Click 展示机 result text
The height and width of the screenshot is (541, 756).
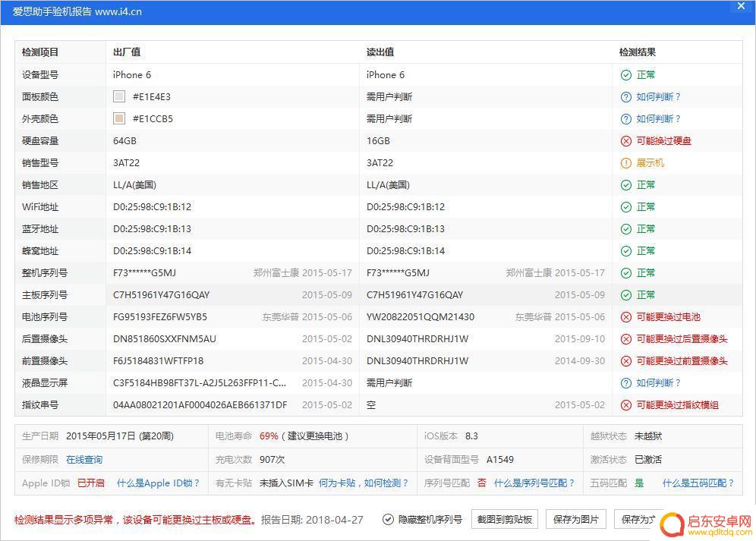coord(650,163)
